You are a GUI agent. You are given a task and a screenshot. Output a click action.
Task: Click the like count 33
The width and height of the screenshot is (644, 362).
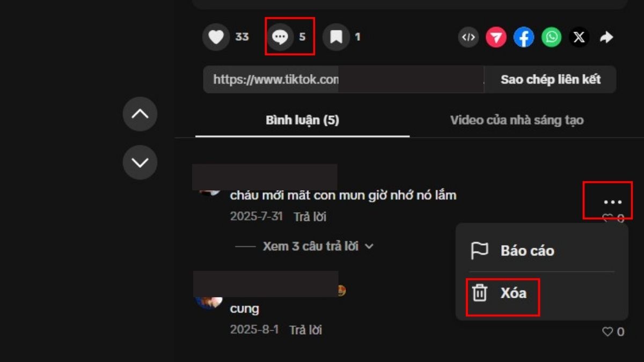tap(242, 37)
